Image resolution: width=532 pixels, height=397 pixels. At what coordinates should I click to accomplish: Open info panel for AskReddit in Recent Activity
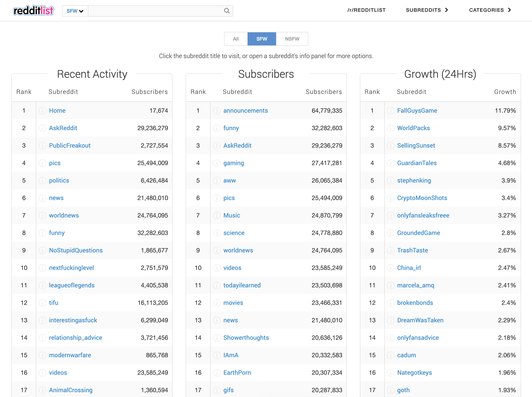coord(43,128)
